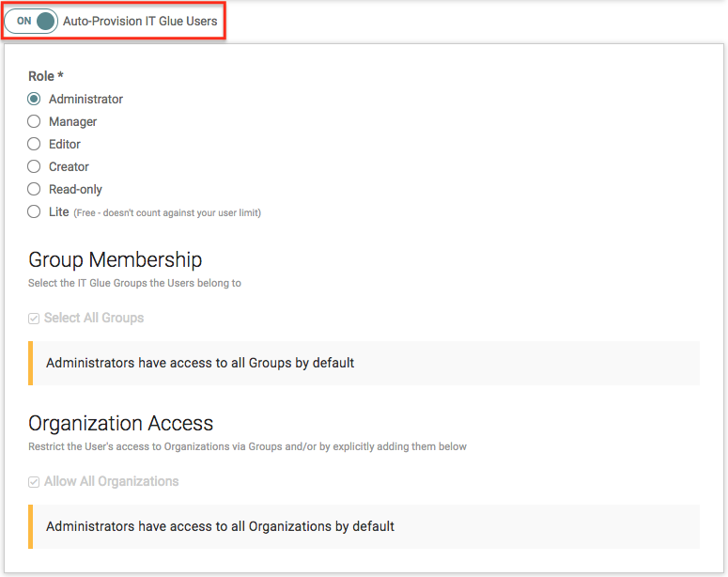The width and height of the screenshot is (728, 577).
Task: Click the Organization Access heading
Action: tap(120, 423)
